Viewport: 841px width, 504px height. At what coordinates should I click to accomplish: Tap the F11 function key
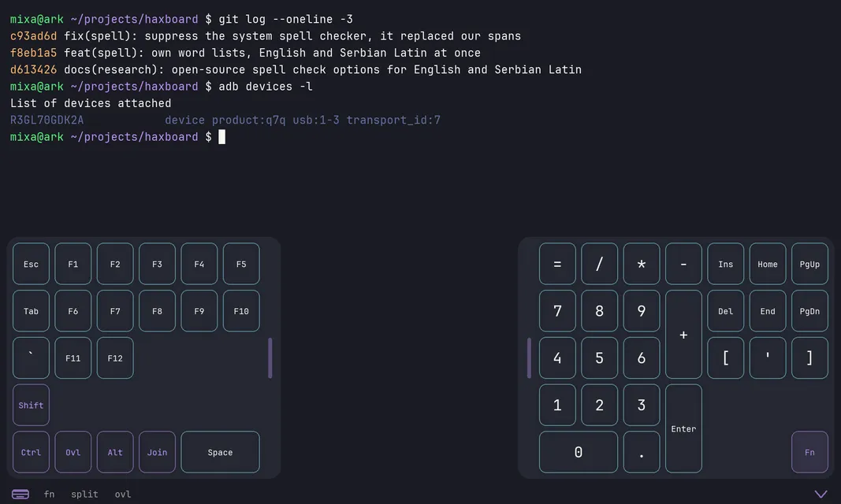click(x=73, y=358)
